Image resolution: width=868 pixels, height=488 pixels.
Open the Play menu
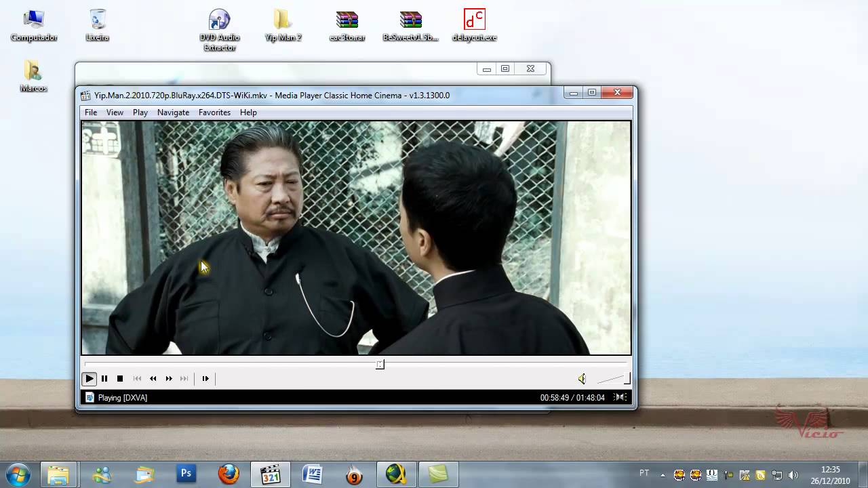pos(140,113)
